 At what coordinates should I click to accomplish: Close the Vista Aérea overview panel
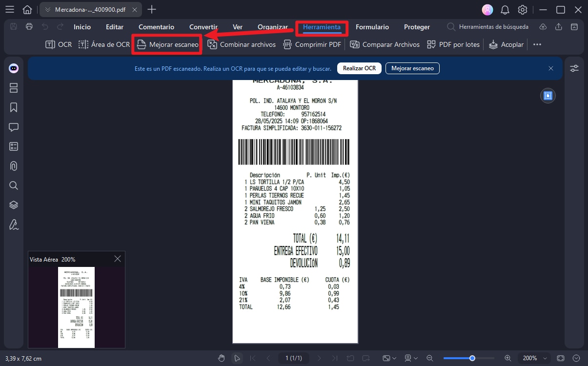(x=117, y=259)
